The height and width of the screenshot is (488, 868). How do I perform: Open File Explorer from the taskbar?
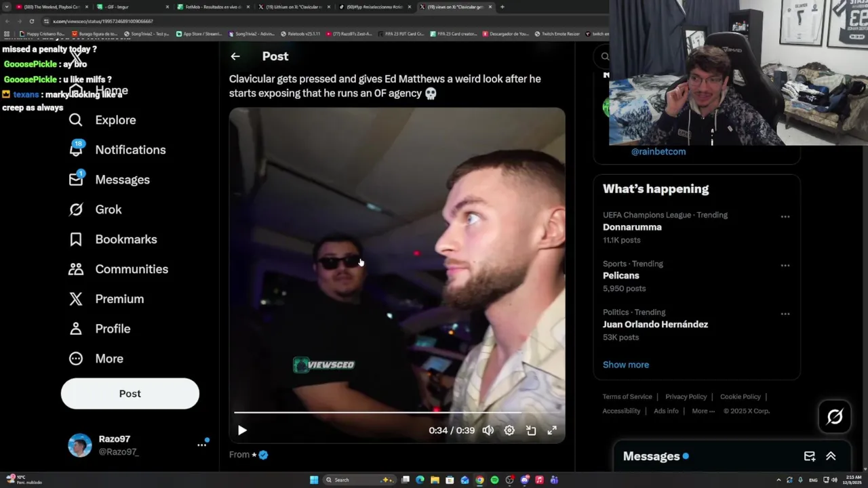[435, 480]
